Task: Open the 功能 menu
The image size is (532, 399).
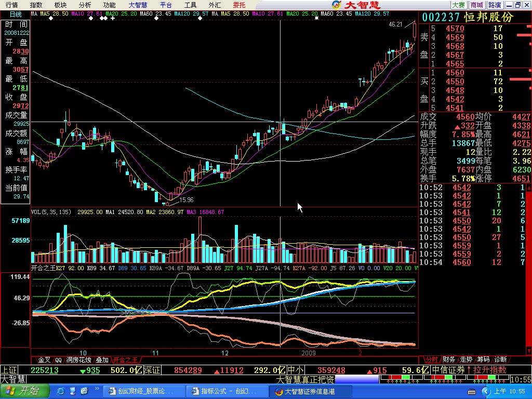Action: pyautogui.click(x=109, y=5)
